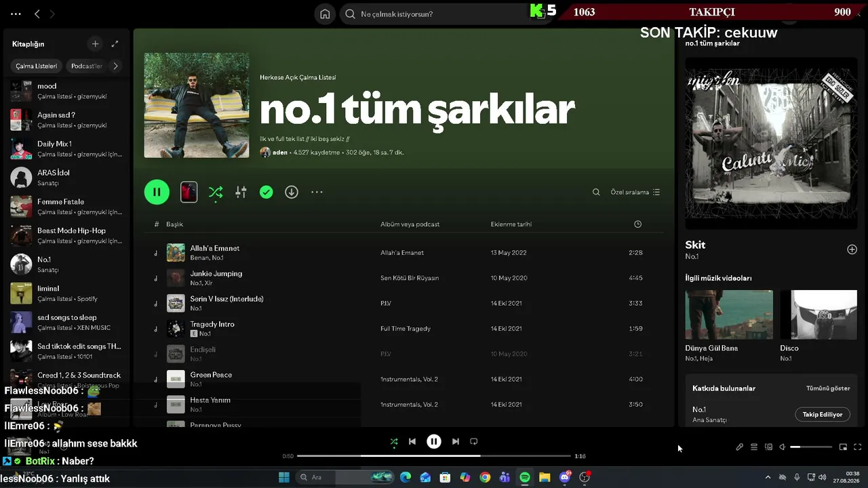The image size is (868, 488).
Task: Download the playlist
Action: point(292,192)
